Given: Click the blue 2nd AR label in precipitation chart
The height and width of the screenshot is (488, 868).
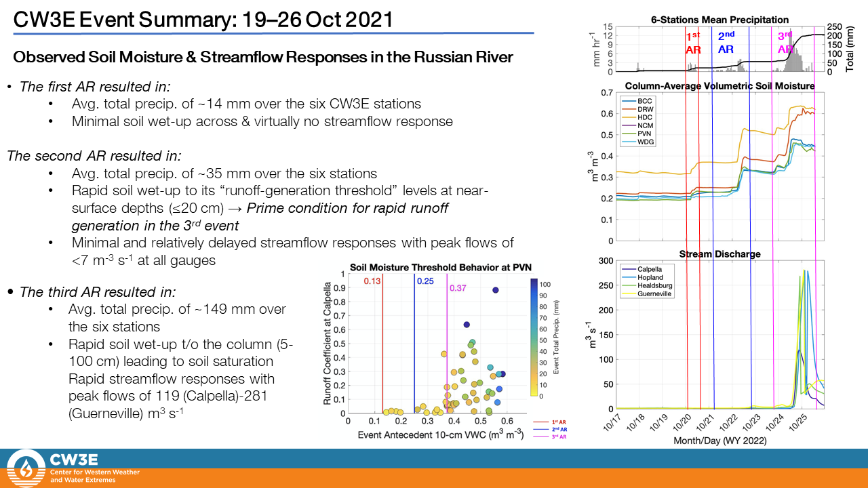Looking at the screenshot, I should [726, 43].
